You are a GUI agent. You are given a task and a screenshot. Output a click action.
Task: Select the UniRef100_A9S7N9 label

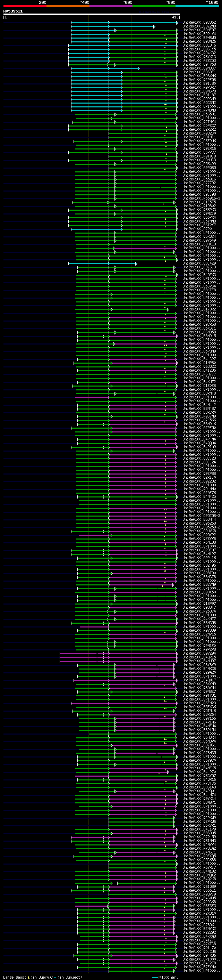199,416
